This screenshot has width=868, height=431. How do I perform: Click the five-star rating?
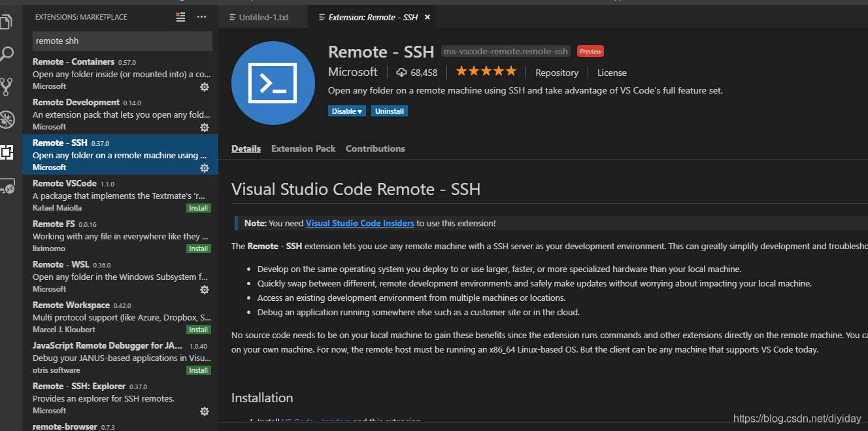(x=486, y=71)
